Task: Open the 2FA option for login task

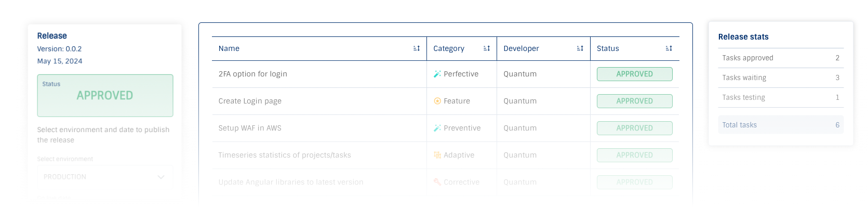Action: click(253, 74)
